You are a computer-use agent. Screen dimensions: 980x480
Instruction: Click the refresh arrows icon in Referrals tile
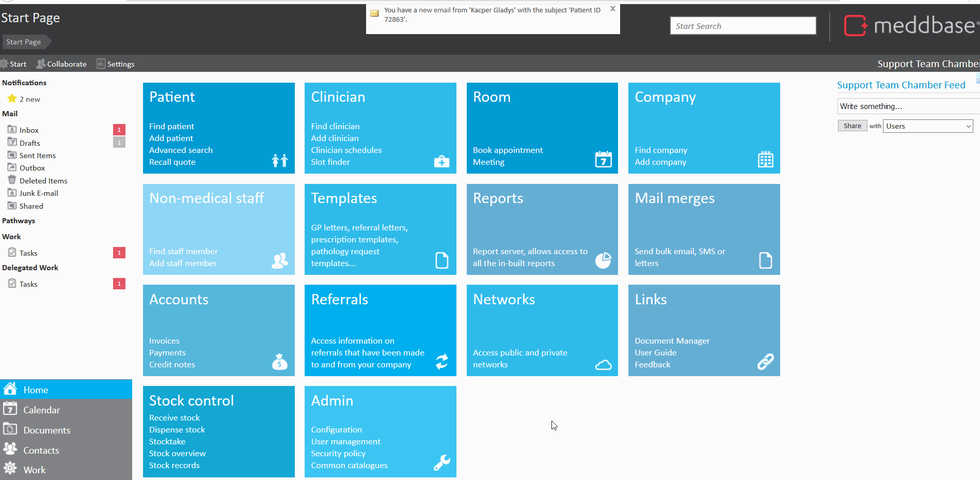pyautogui.click(x=441, y=362)
